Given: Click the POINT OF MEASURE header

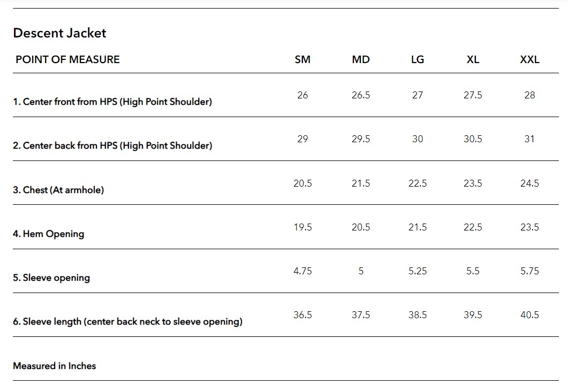Looking at the screenshot, I should pos(67,59).
